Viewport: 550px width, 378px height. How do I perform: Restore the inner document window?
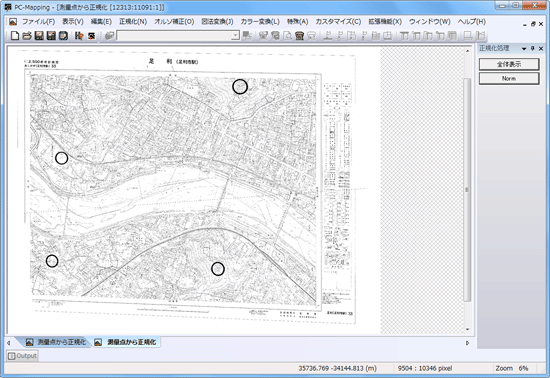[533, 24]
